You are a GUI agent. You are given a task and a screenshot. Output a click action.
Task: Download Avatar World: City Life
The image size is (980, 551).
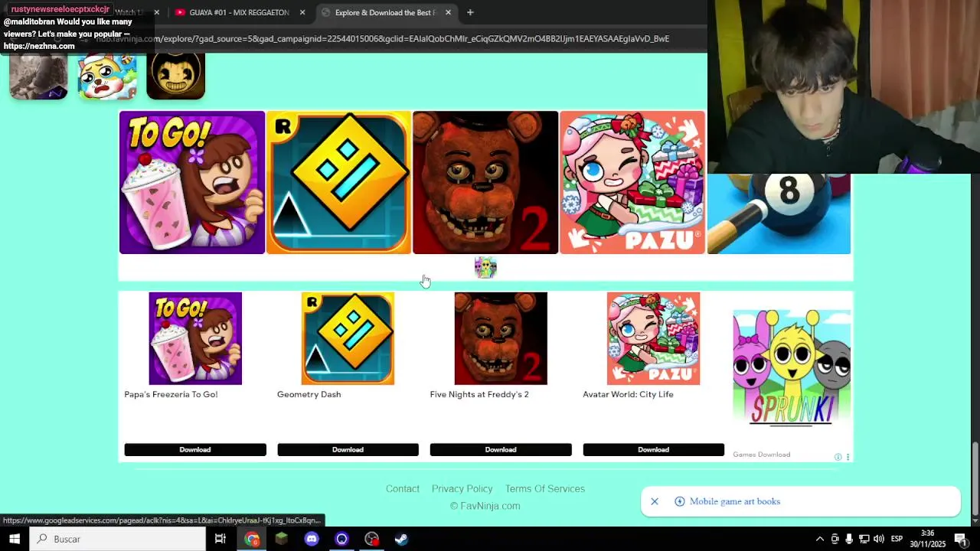coord(653,450)
